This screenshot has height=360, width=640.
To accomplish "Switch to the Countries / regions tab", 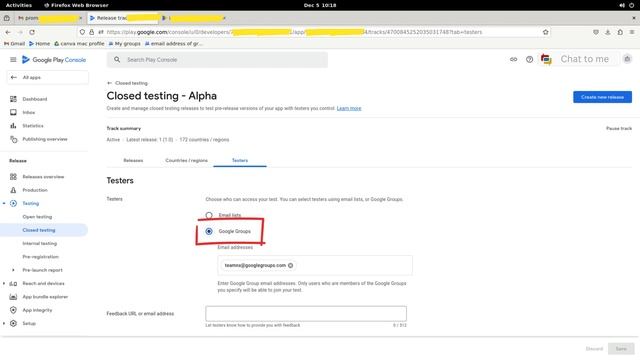I will [187, 160].
